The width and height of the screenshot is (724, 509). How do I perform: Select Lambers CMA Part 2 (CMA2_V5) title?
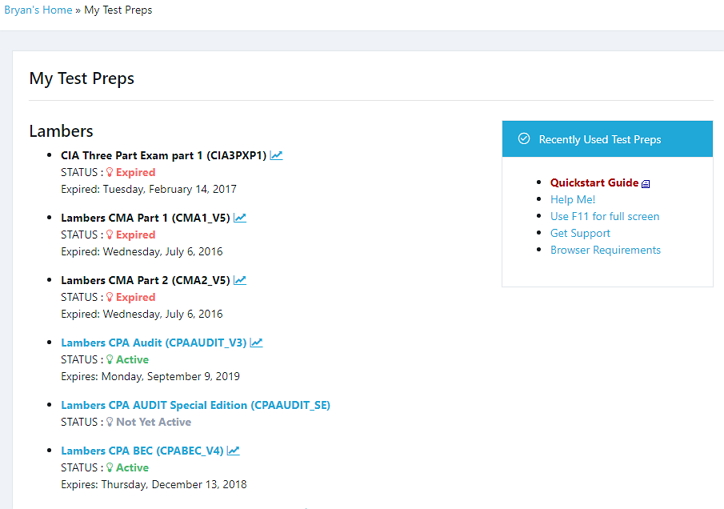(145, 280)
